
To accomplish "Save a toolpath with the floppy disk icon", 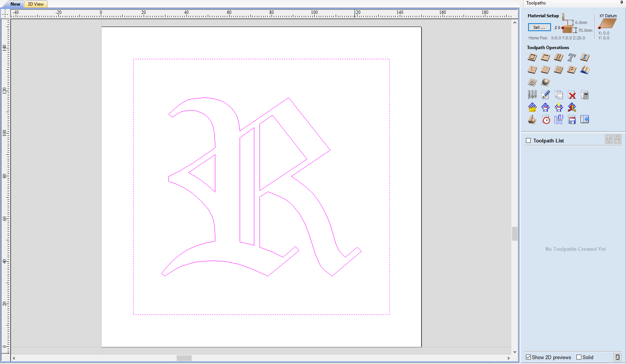I will tap(572, 119).
